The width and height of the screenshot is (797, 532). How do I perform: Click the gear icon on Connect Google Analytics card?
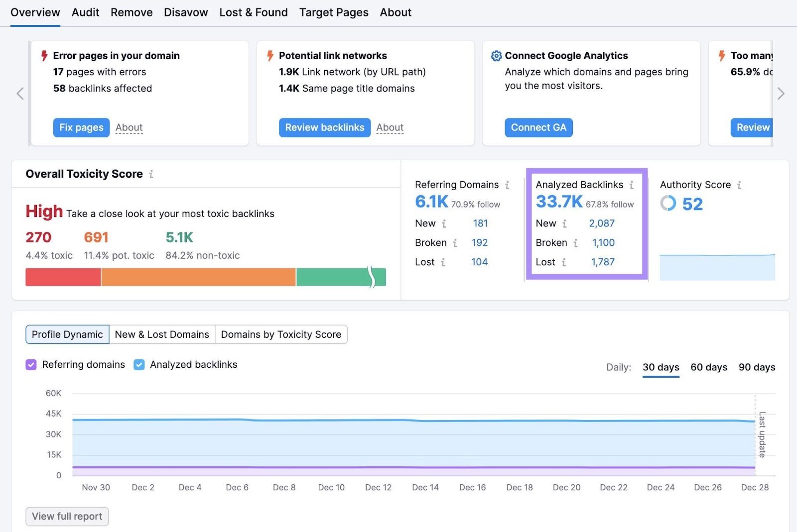click(x=496, y=56)
